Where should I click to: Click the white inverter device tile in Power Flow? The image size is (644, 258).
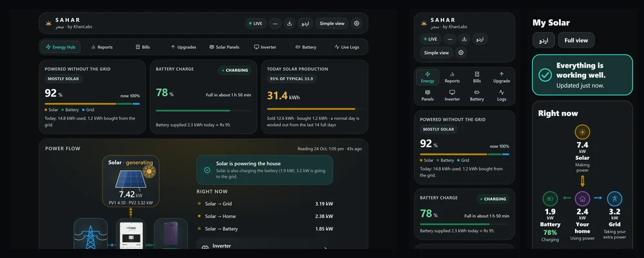131,235
